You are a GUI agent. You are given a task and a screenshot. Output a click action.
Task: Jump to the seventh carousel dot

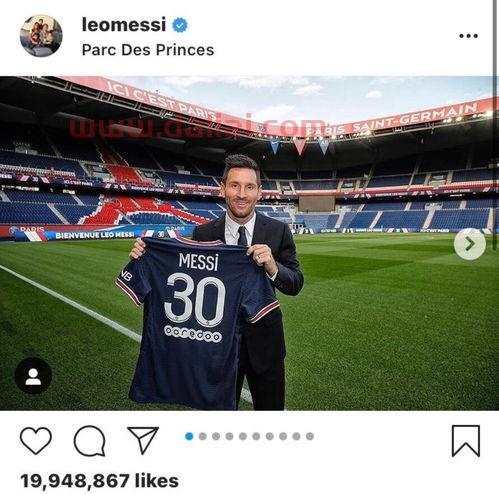[x=270, y=436]
